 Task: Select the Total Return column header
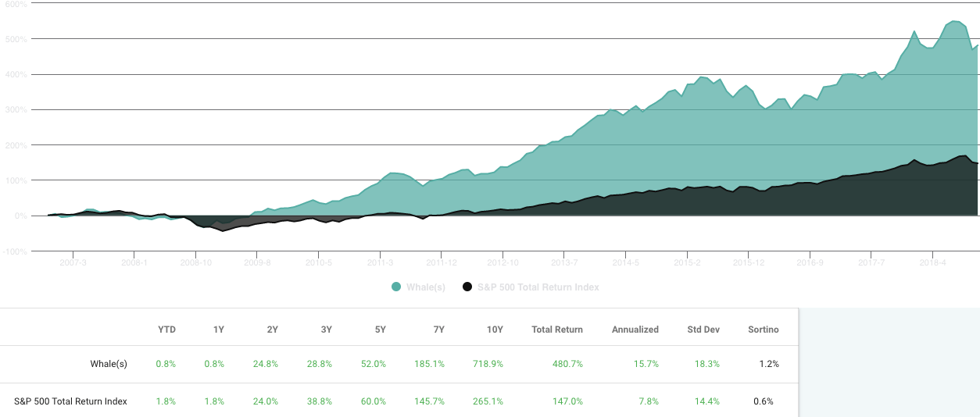pos(556,330)
